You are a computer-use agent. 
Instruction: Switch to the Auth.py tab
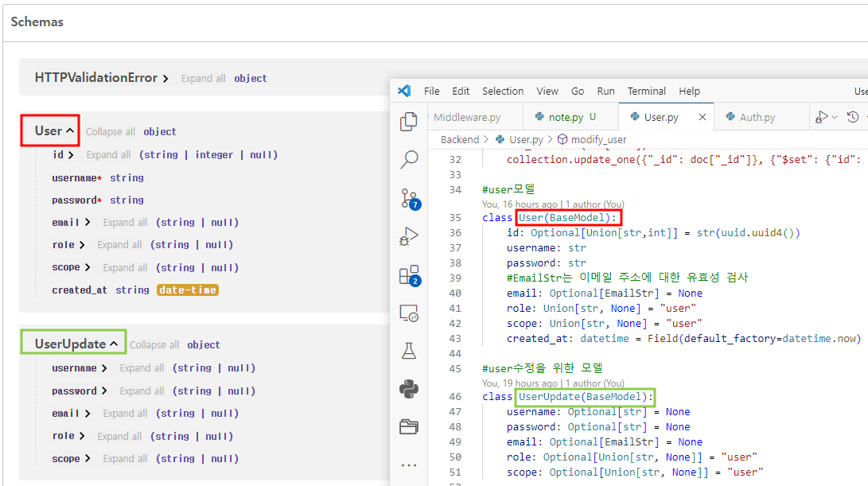click(761, 118)
